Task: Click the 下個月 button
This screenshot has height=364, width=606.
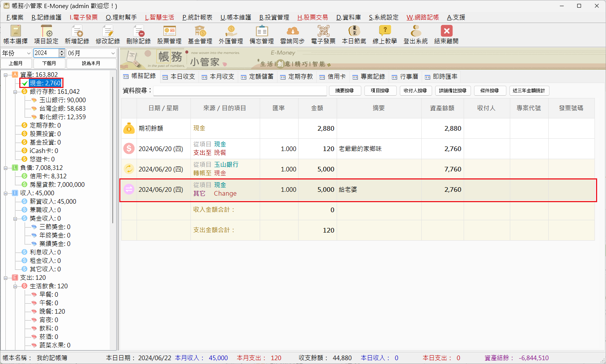Action: [49, 63]
